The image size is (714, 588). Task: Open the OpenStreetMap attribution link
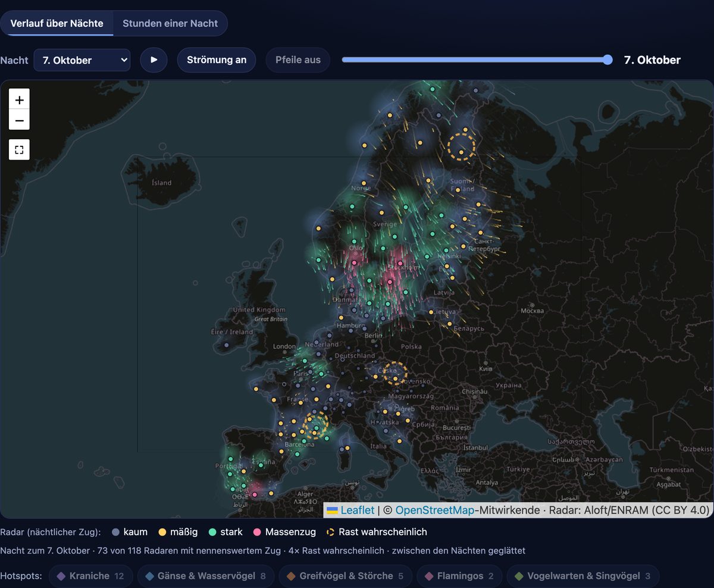[x=435, y=510]
